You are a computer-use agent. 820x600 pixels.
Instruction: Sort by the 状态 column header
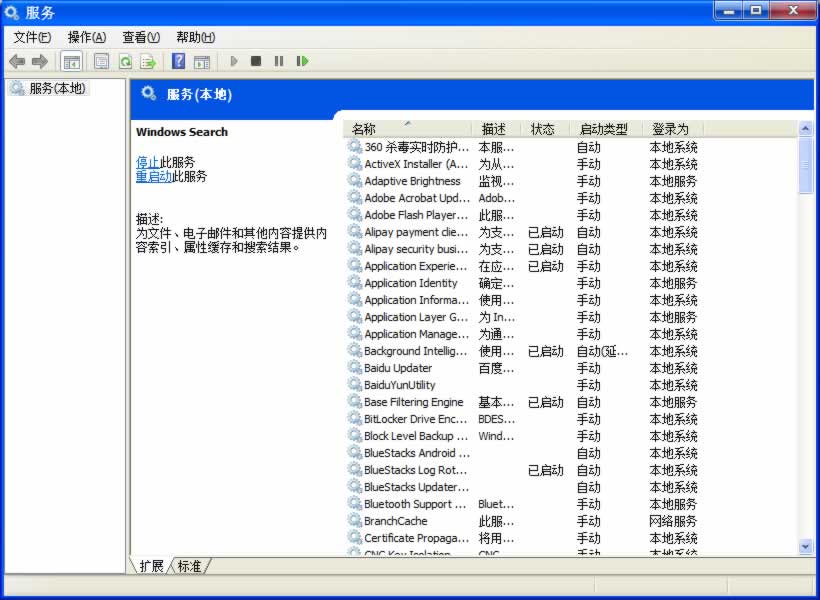pyautogui.click(x=545, y=129)
